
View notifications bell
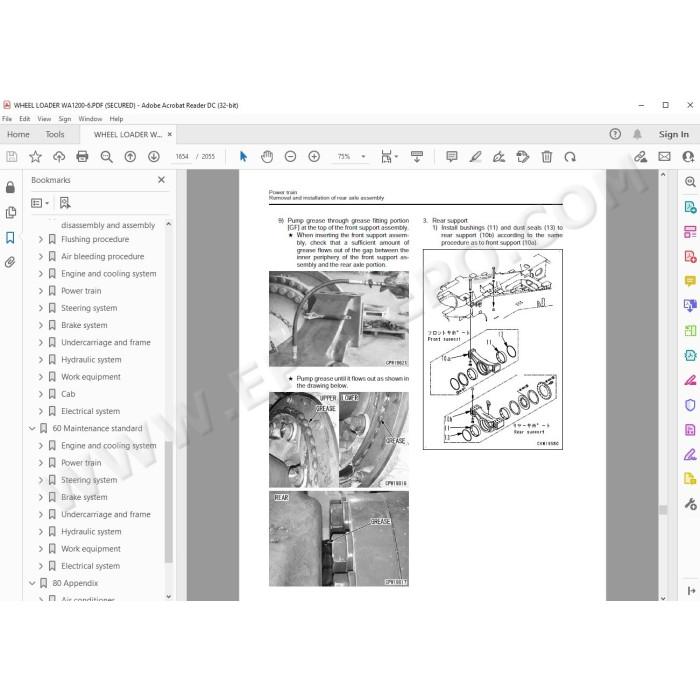638,134
